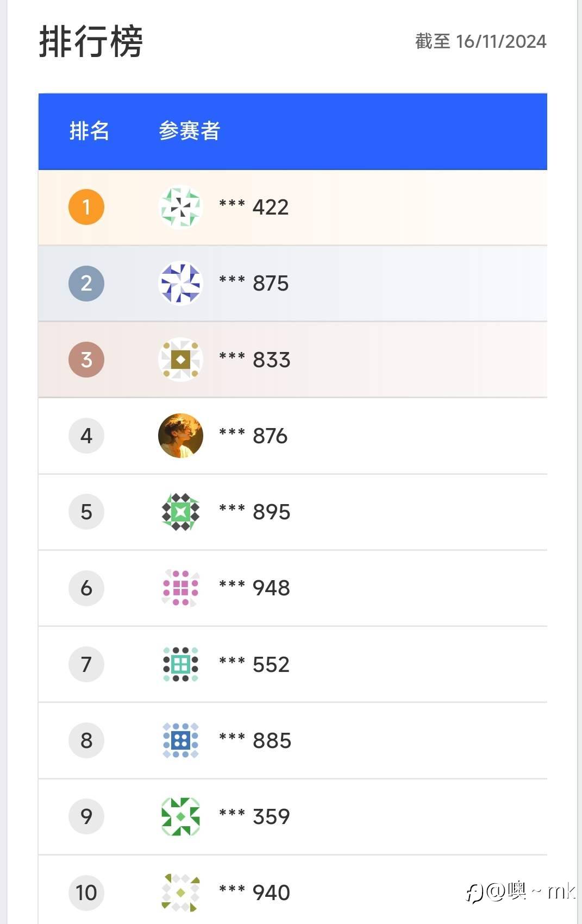Click the rank 10 badge

click(x=86, y=892)
